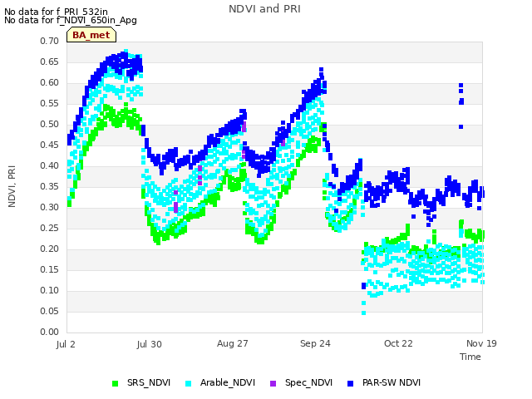Click the 0.25 y-axis tick label

[x=50, y=228]
